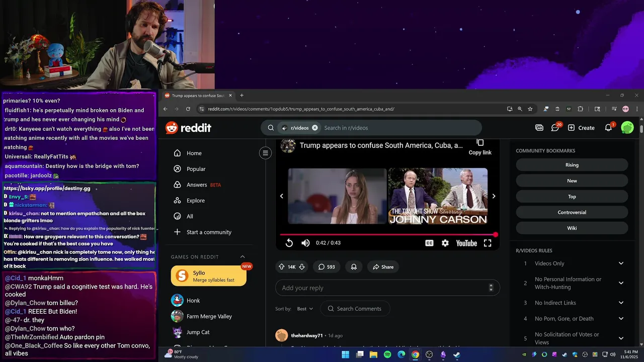Open Reddit notifications bell
644x362 pixels.
tap(609, 128)
